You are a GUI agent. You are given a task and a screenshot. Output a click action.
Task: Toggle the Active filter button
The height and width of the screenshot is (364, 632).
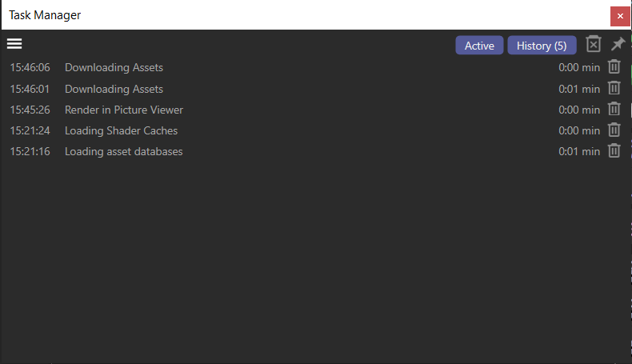[x=479, y=46]
